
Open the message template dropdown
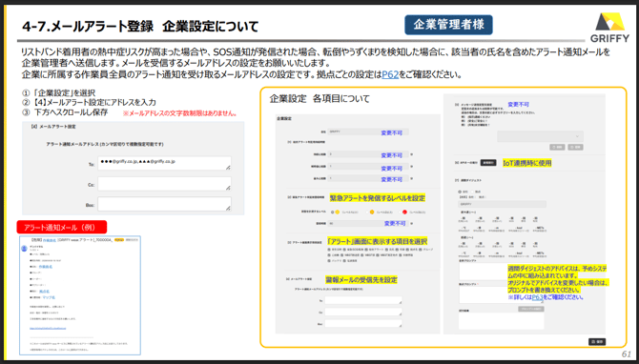(540, 136)
